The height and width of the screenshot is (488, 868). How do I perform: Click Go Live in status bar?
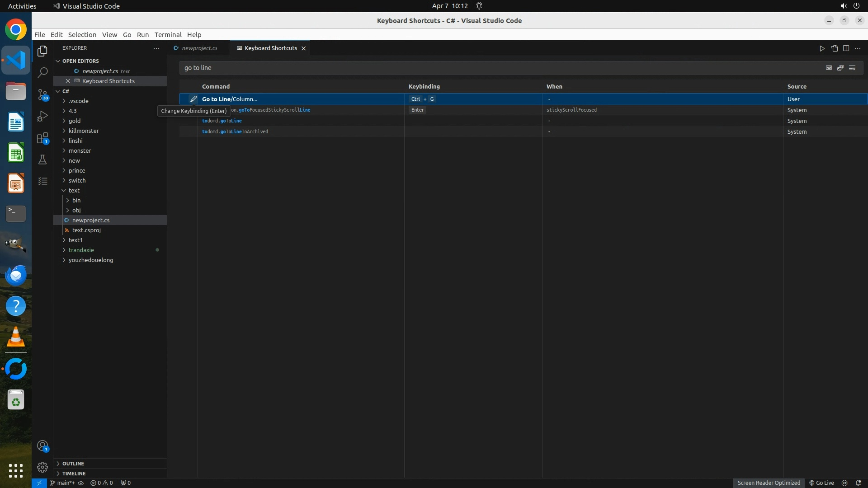click(x=821, y=483)
